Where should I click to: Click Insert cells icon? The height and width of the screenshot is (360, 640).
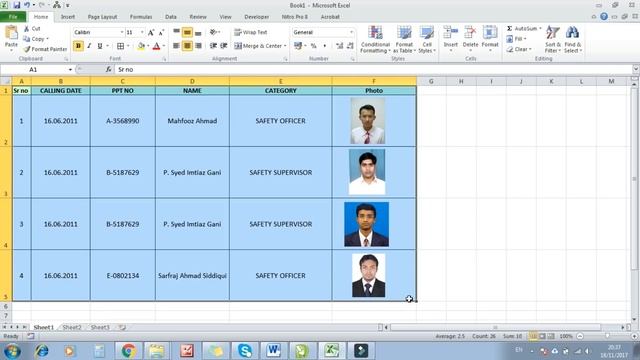click(x=451, y=33)
